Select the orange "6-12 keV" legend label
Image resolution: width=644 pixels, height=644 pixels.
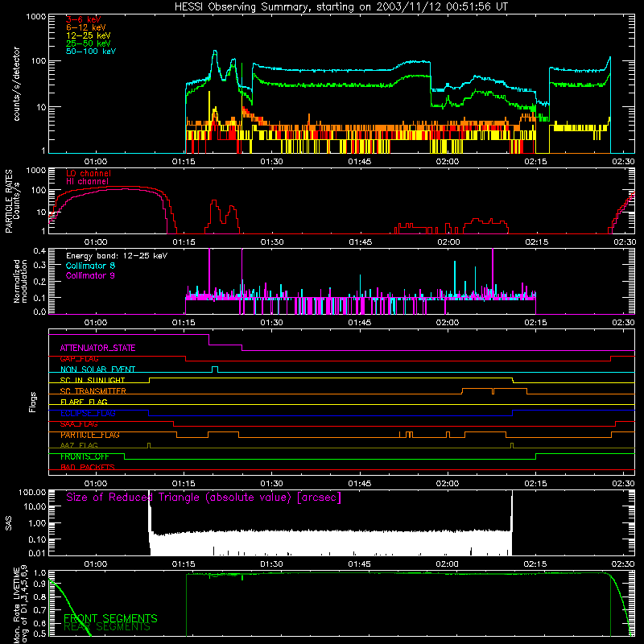pos(85,27)
